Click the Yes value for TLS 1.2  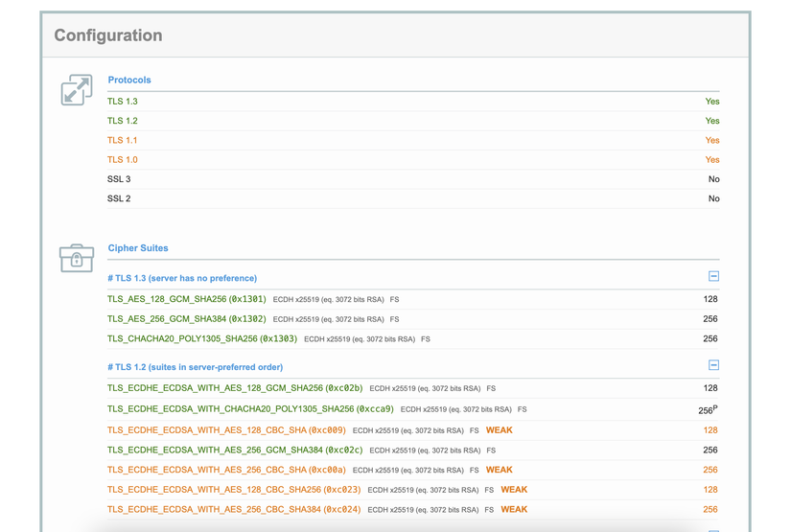712,121
